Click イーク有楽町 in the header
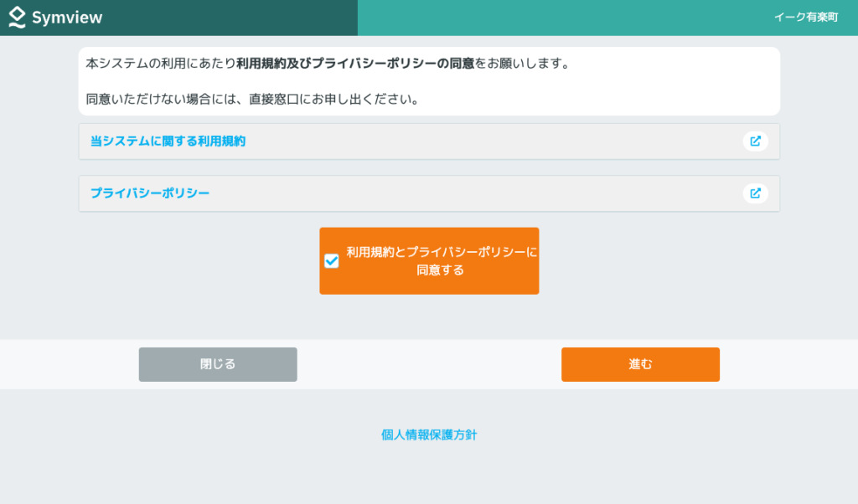 (x=805, y=18)
